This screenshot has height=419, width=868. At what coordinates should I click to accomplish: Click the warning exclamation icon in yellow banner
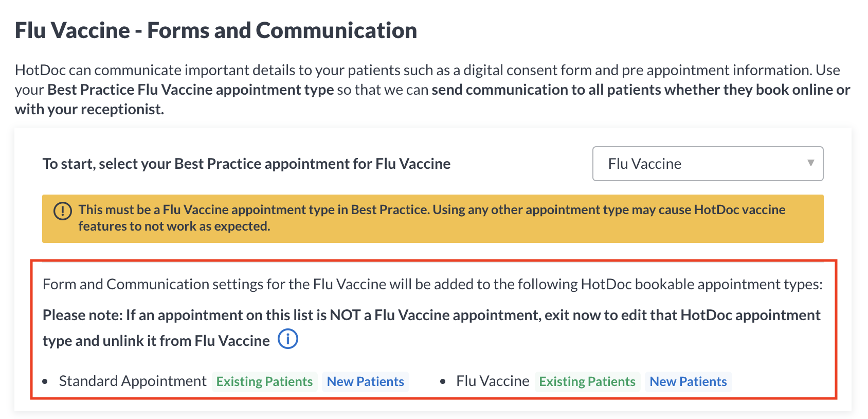[63, 211]
